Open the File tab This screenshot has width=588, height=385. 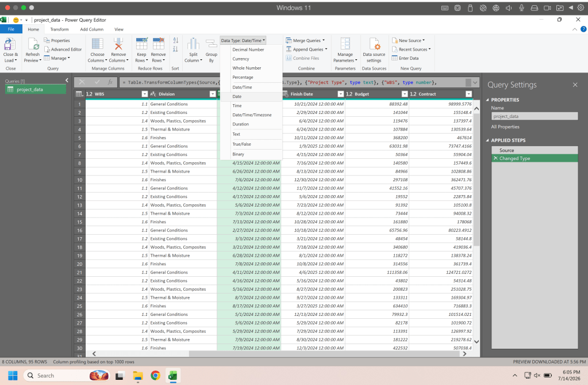pos(11,29)
